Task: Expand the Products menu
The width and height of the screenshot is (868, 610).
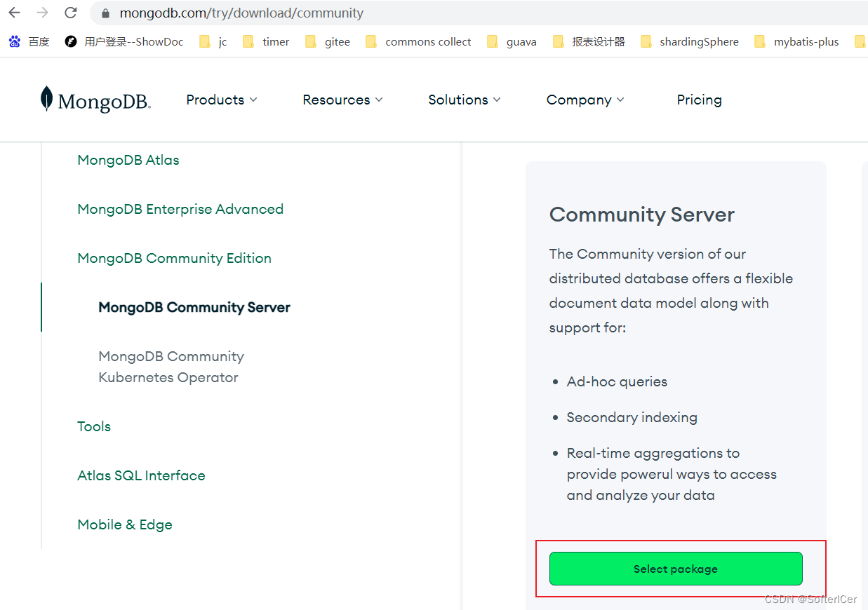Action: tap(222, 100)
